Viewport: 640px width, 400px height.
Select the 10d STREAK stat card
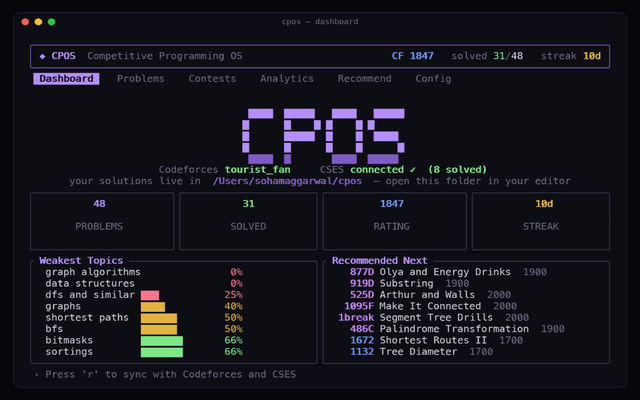541,221
